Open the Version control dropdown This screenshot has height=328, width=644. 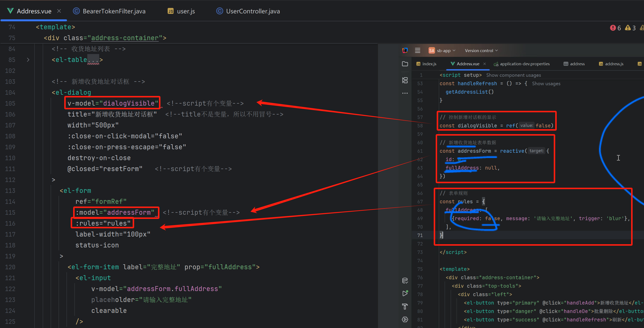point(481,51)
